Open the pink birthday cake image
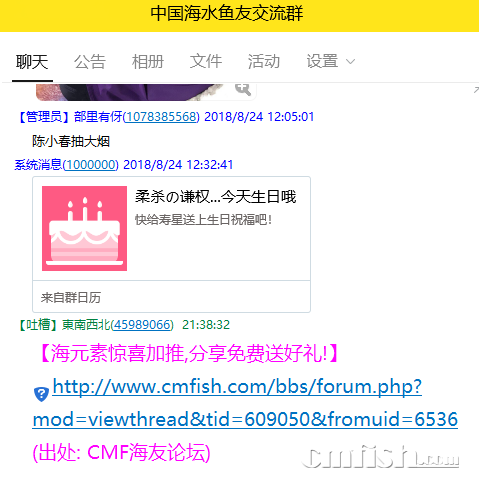This screenshot has width=479, height=479. pos(84,228)
